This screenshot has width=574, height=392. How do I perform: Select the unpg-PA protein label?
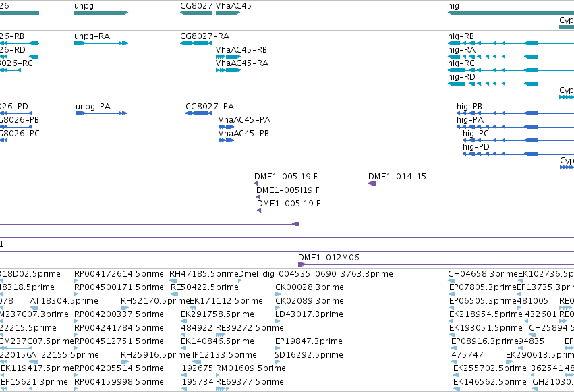pos(93,107)
